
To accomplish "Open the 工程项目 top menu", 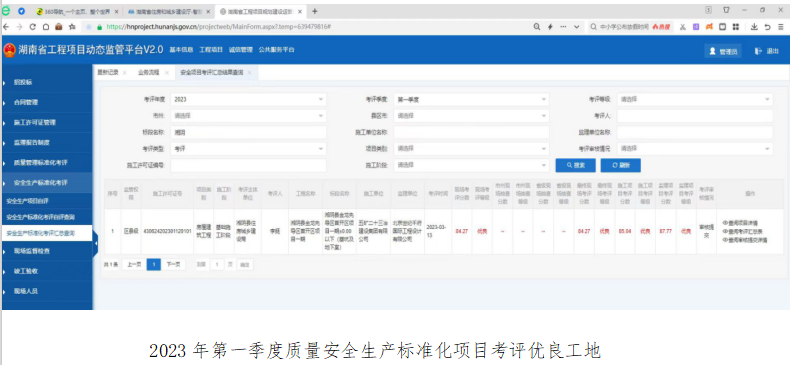I will 211,49.
